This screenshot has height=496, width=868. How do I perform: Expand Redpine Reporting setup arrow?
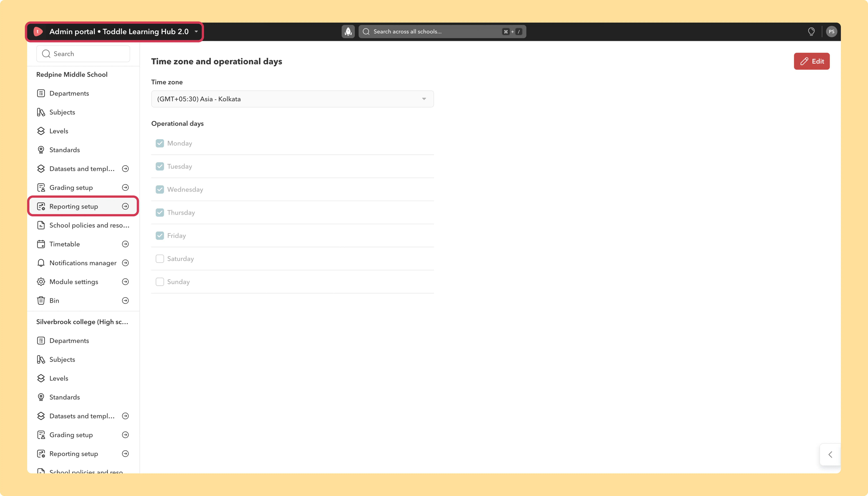125,206
